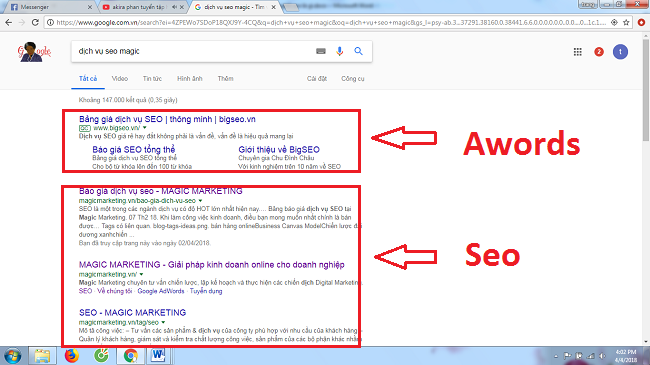Open the Google account avatar
The width and height of the screenshot is (650, 365).
tap(620, 52)
